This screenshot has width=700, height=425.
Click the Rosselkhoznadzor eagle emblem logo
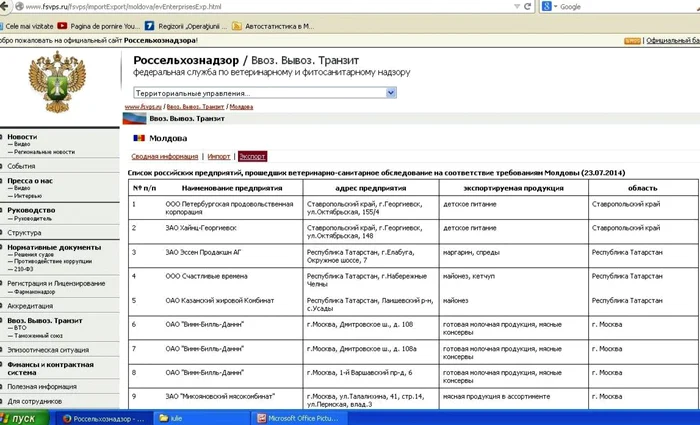pos(57,81)
